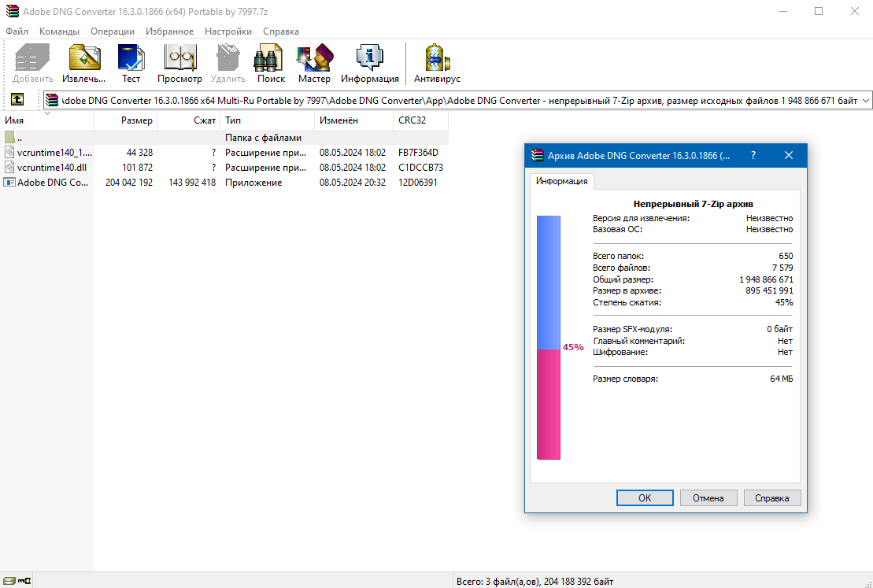
Task: Select the Информация tab in dialog
Action: [x=561, y=181]
